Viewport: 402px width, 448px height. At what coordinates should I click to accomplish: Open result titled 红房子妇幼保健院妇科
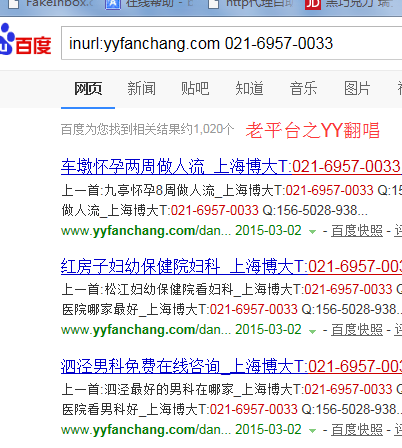pos(231,267)
